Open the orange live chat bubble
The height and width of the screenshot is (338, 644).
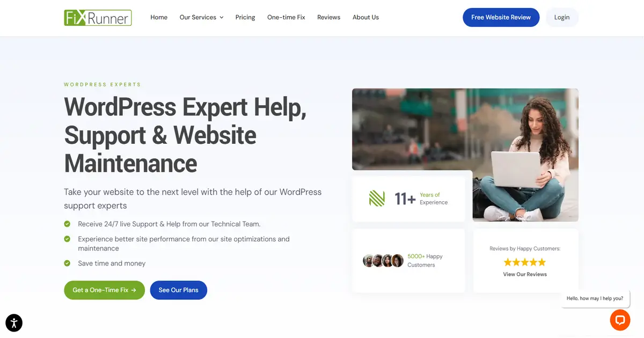click(x=620, y=320)
